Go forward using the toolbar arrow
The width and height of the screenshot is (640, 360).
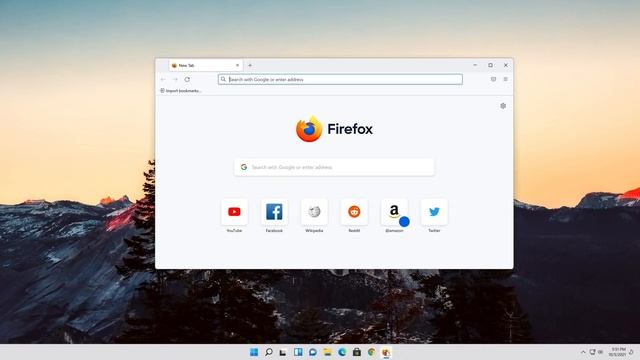(175, 79)
